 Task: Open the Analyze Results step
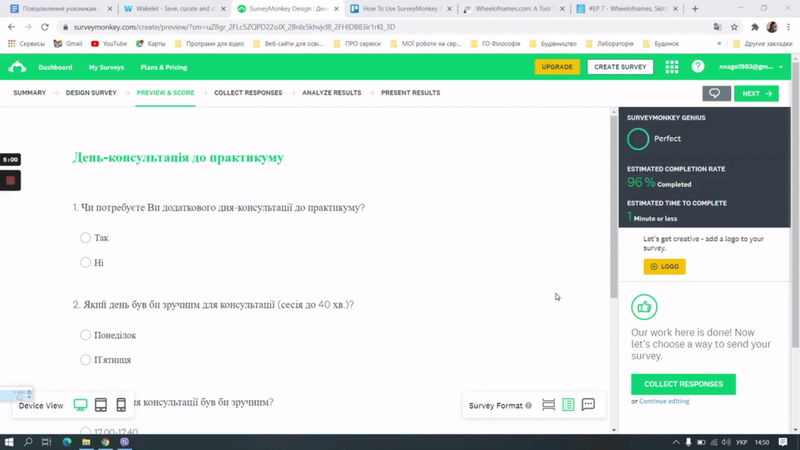[x=331, y=93]
